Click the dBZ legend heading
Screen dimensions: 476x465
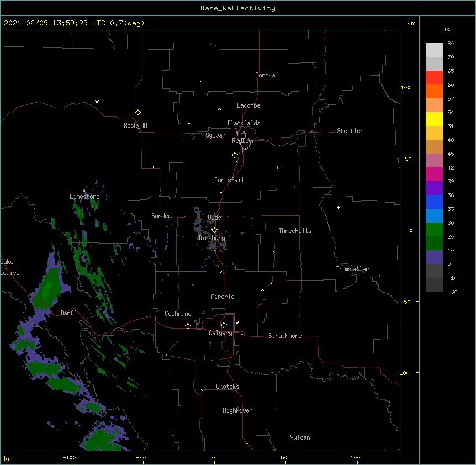(447, 30)
